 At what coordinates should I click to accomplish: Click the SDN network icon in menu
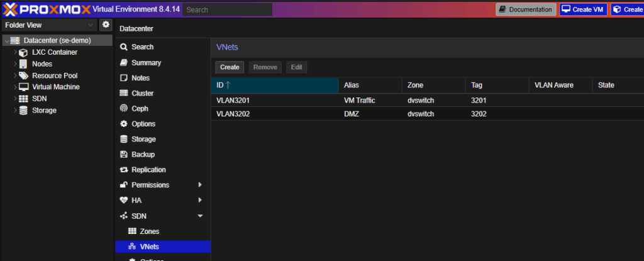(x=124, y=216)
